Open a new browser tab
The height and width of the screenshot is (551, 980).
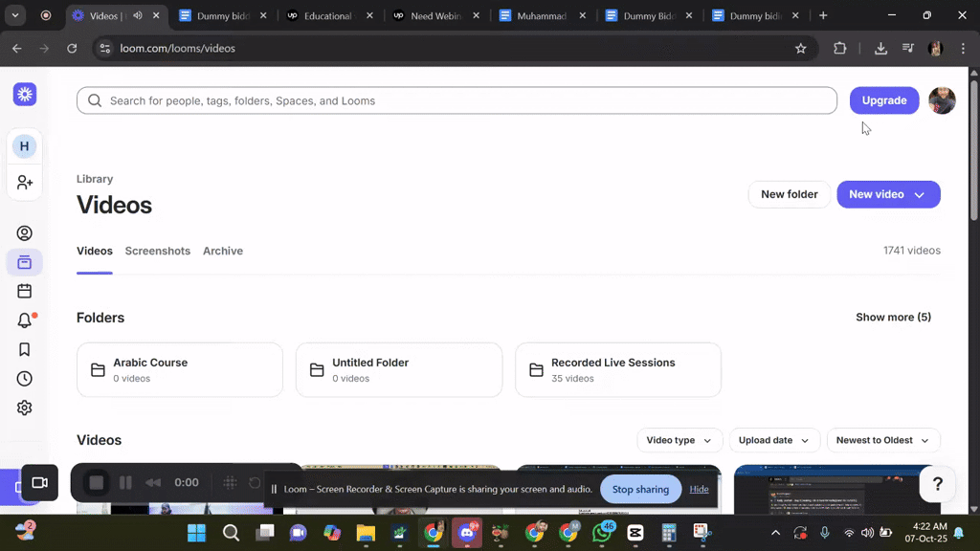pos(823,15)
